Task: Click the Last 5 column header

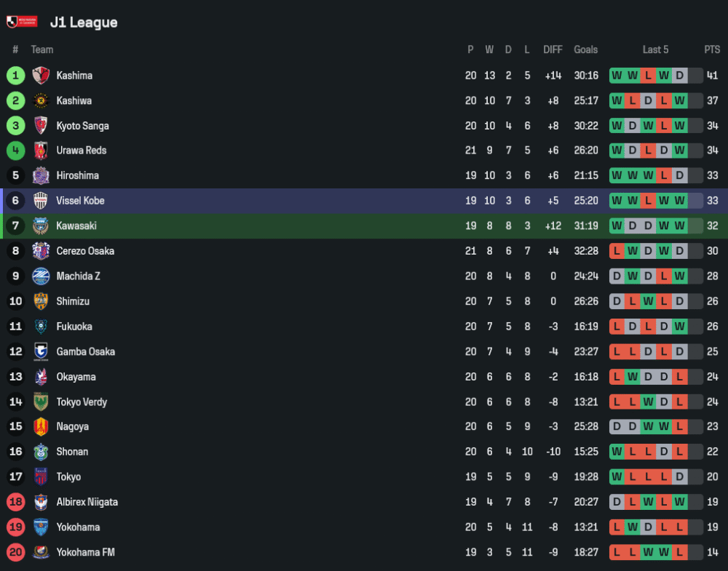Action: pyautogui.click(x=655, y=49)
